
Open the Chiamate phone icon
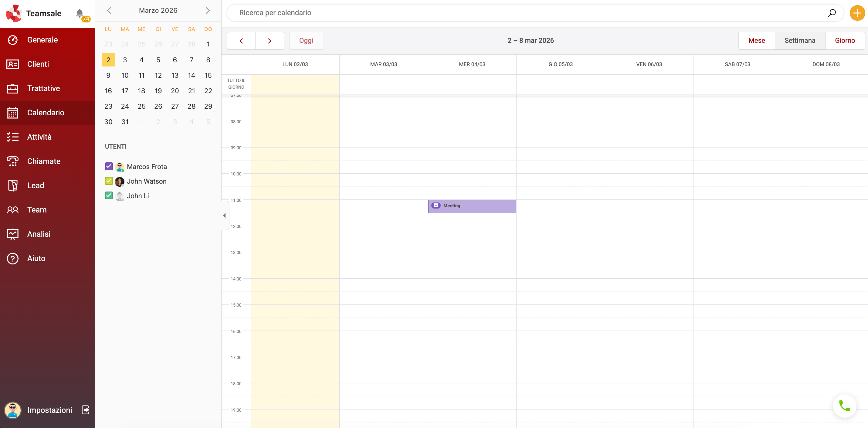pyautogui.click(x=12, y=161)
